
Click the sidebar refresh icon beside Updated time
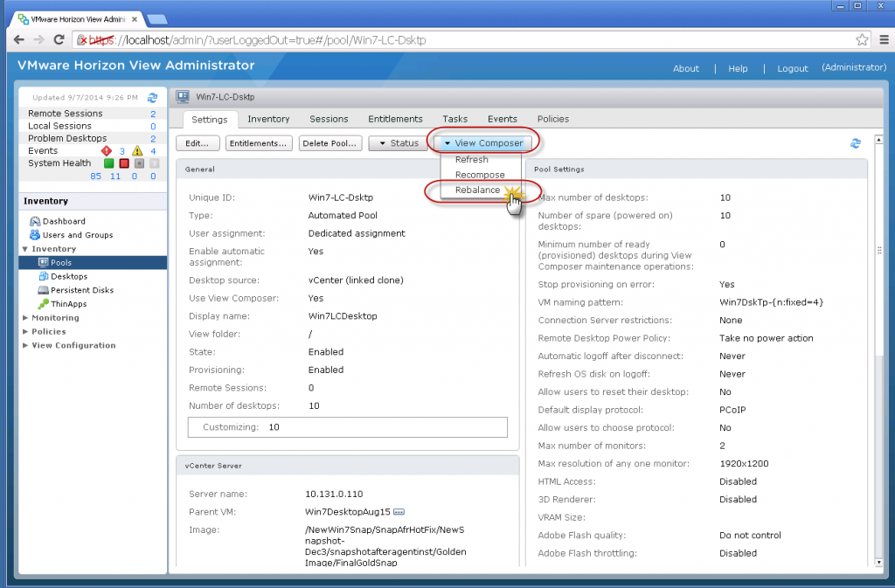152,98
